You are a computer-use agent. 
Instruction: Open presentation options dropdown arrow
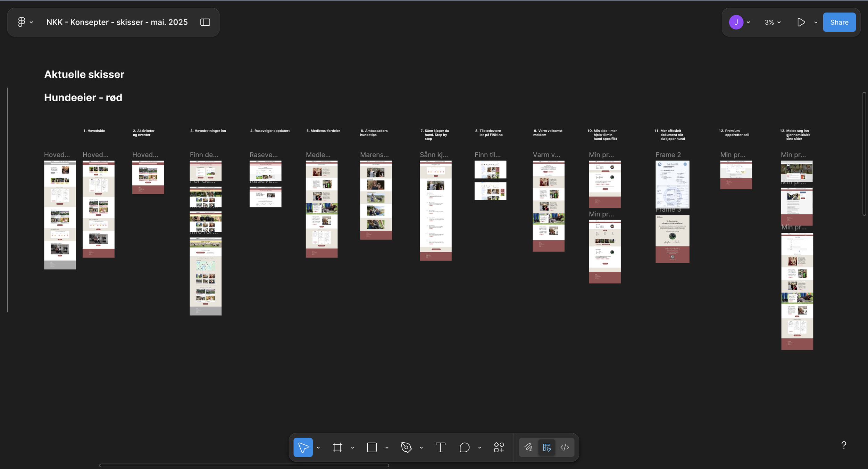click(816, 23)
